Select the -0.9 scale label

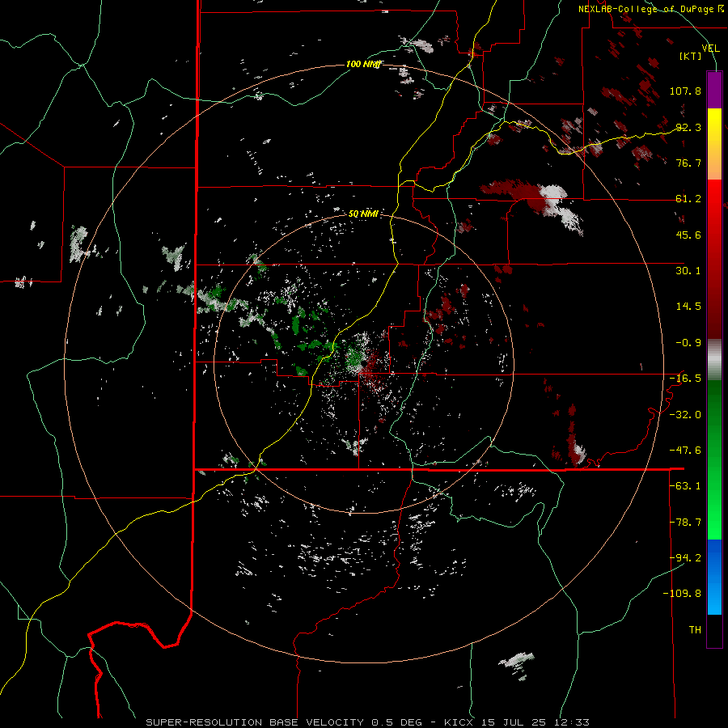pyautogui.click(x=688, y=343)
